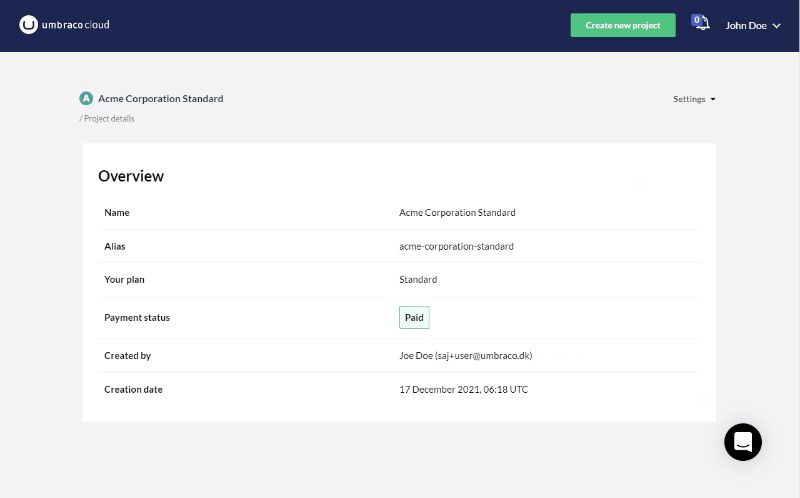Screen dimensions: 800x498
Task: Click the Your plan label
Action: pyautogui.click(x=124, y=280)
